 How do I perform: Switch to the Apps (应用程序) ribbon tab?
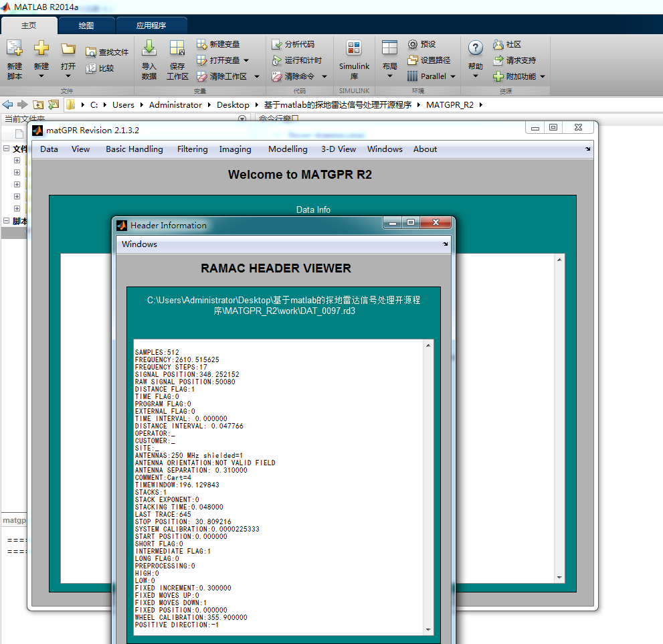151,25
